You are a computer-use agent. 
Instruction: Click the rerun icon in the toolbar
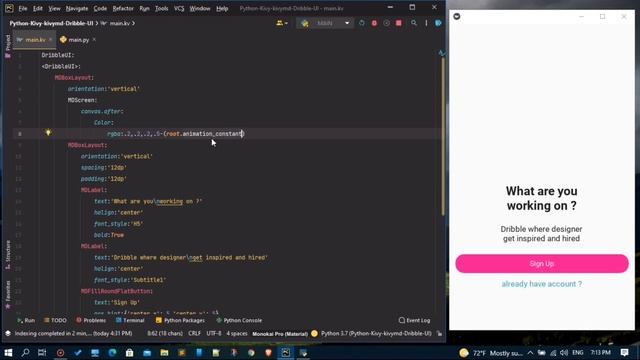[x=362, y=23]
